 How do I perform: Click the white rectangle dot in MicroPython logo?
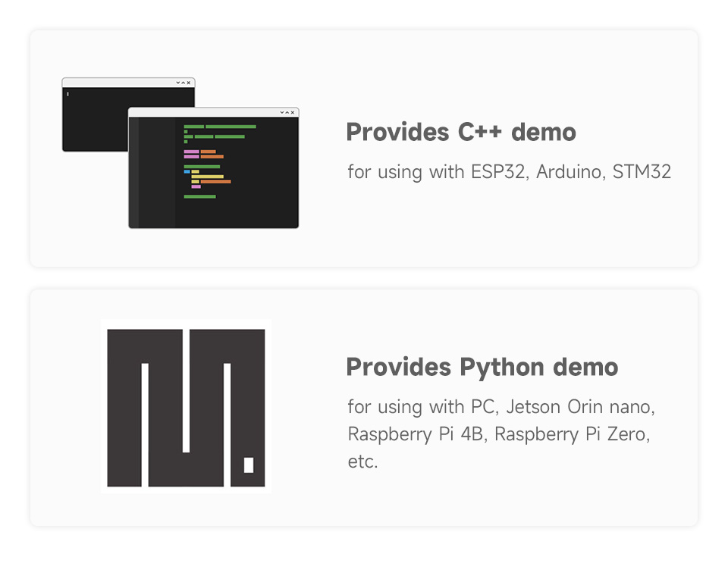pyautogui.click(x=248, y=465)
